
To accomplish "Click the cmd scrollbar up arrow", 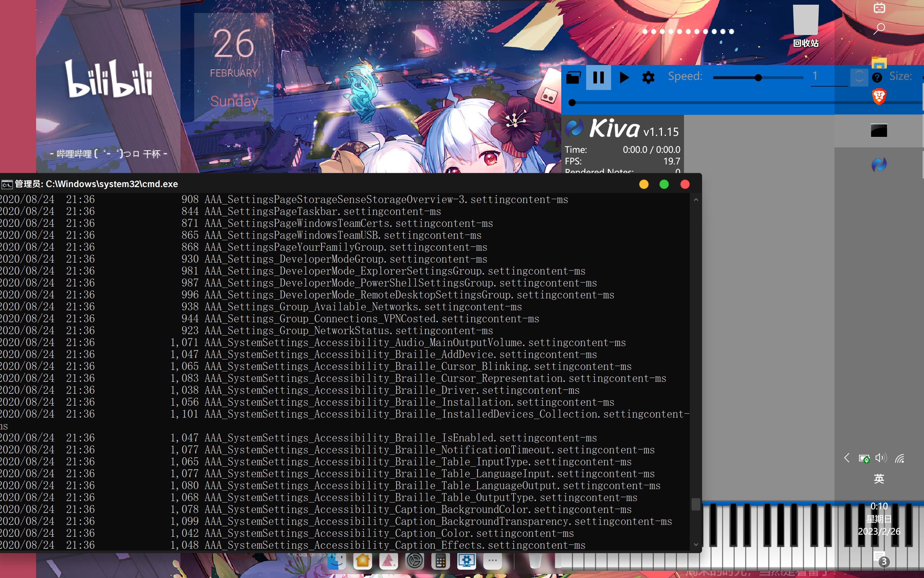I will (x=696, y=199).
